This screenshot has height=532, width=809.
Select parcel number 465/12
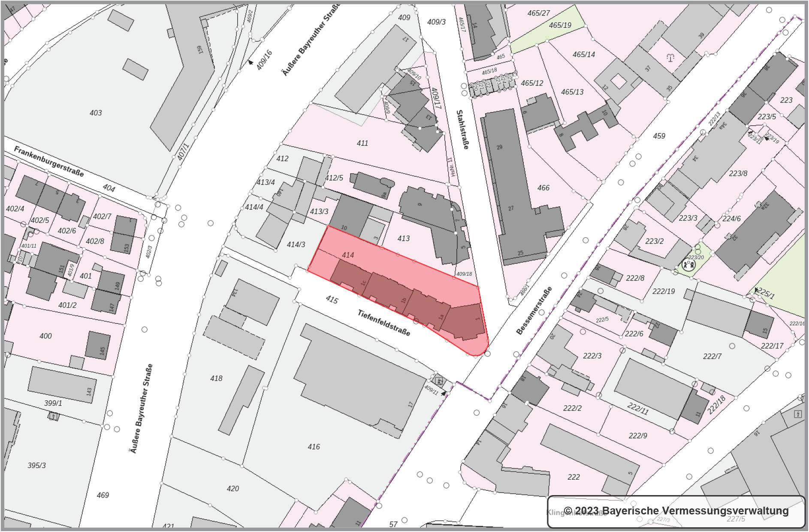click(x=532, y=83)
